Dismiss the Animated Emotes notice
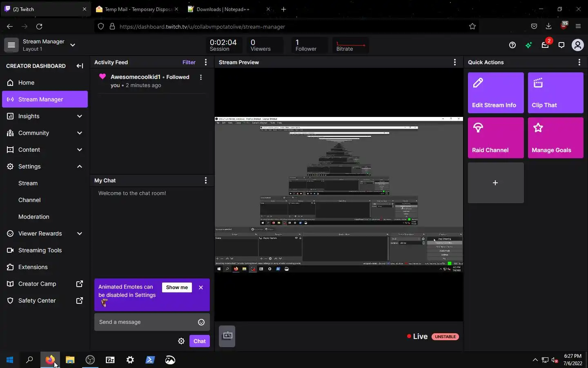The image size is (588, 368). pos(201,287)
